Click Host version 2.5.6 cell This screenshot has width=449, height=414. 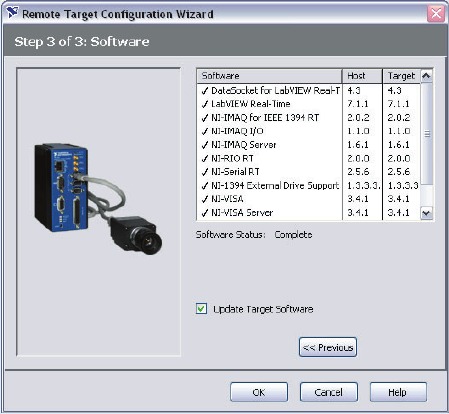pos(358,172)
